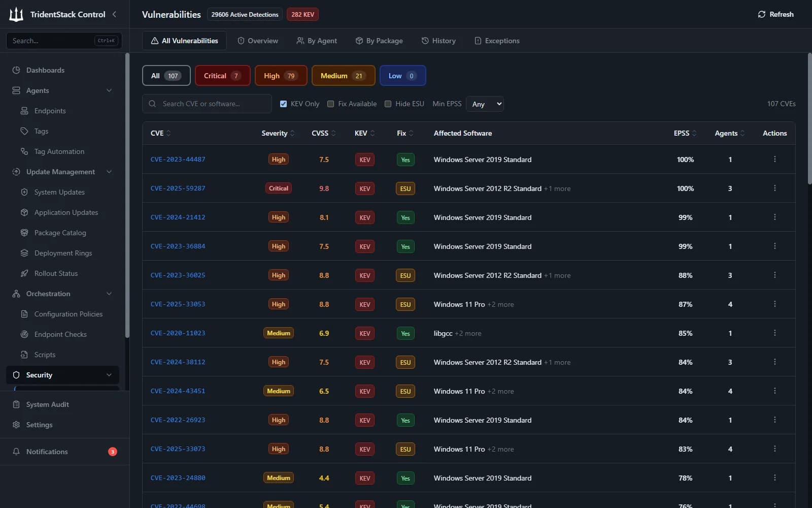The height and width of the screenshot is (508, 812).
Task: Click the Search CVE or software field
Action: tap(207, 104)
